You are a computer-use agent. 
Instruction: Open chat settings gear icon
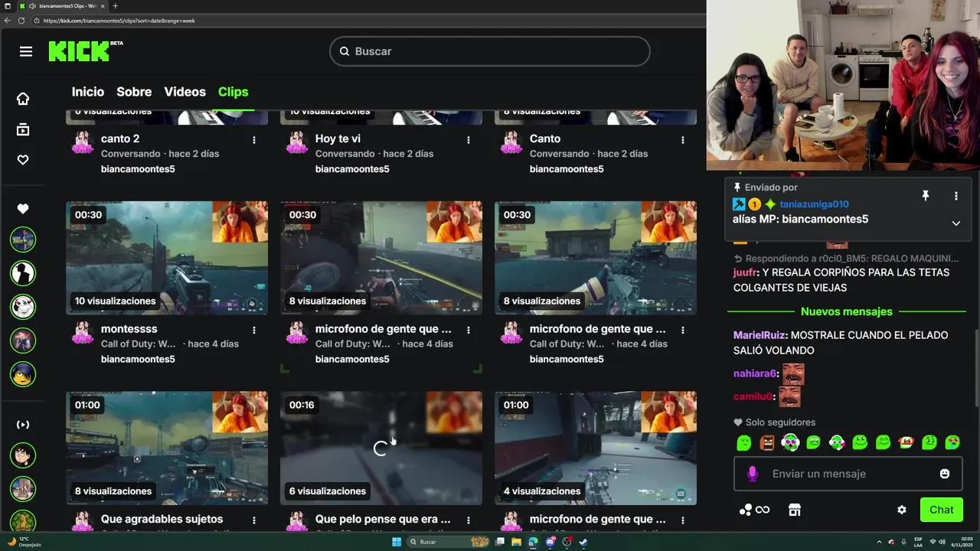(902, 510)
